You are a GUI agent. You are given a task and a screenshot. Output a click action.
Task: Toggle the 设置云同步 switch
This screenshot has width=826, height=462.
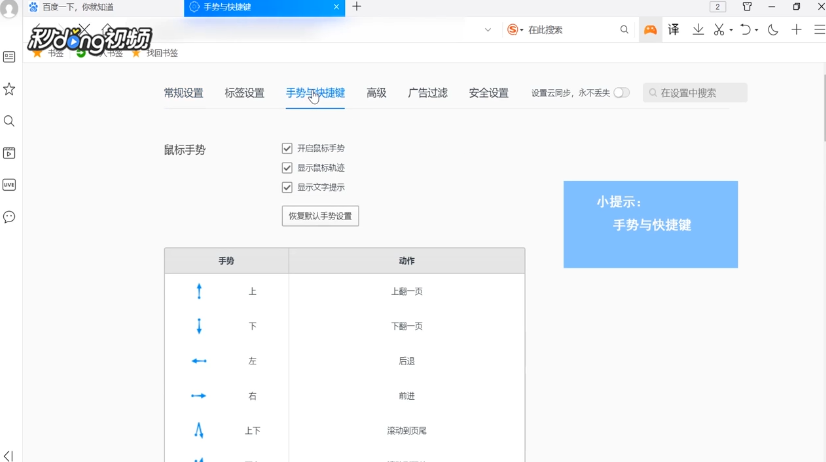(622, 93)
